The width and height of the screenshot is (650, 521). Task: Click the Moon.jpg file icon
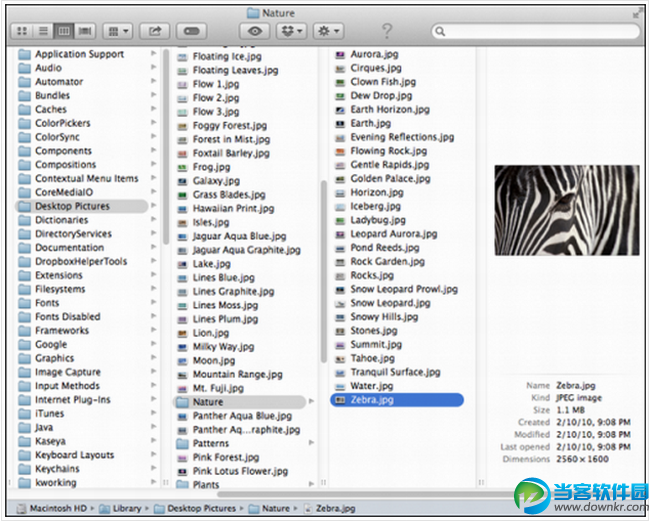tap(182, 361)
